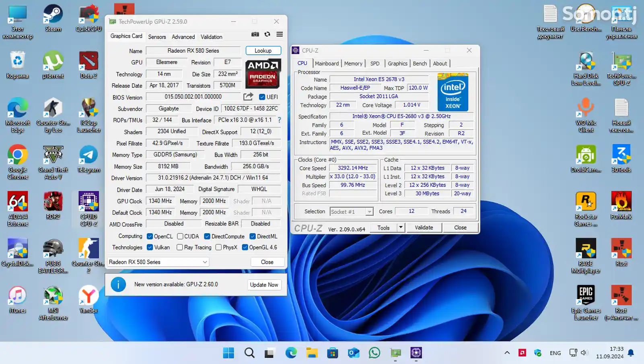Viewport: 644px width, 364px height.
Task: Open the GPU-Z hamburger menu
Action: (x=280, y=35)
